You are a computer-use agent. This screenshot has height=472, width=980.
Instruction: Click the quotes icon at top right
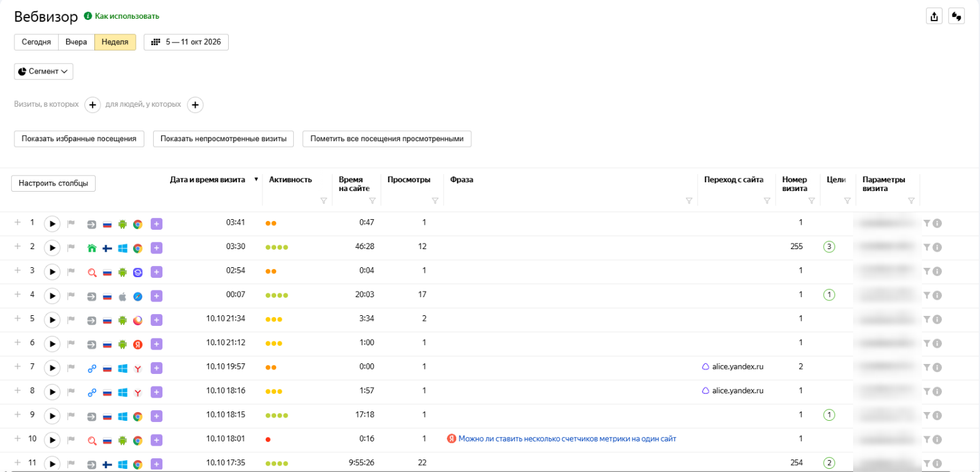[x=956, y=16]
